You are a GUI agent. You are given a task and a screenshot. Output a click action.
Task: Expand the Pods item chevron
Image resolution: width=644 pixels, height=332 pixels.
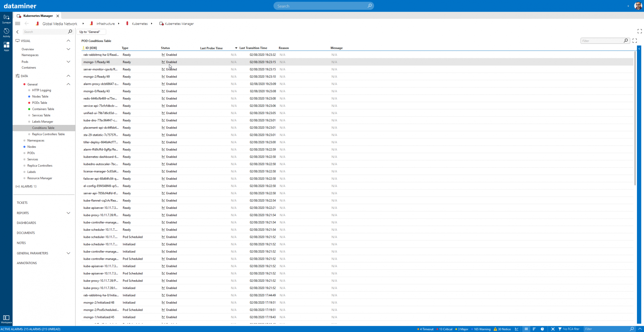click(x=68, y=62)
